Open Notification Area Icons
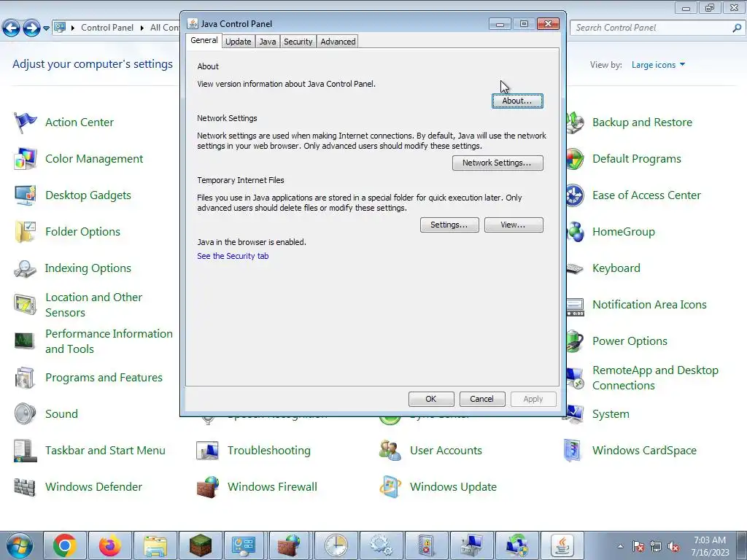Viewport: 747px width, 560px height. (649, 305)
